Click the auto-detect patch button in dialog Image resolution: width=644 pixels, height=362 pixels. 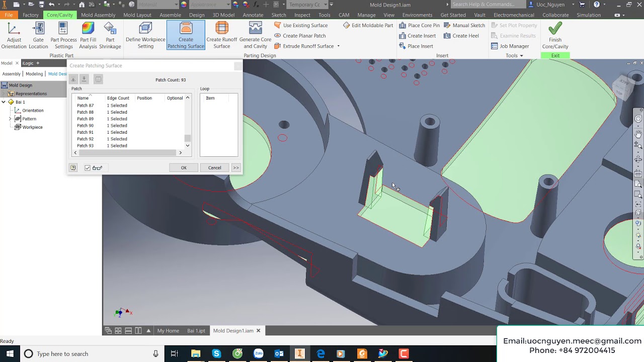pos(98,79)
